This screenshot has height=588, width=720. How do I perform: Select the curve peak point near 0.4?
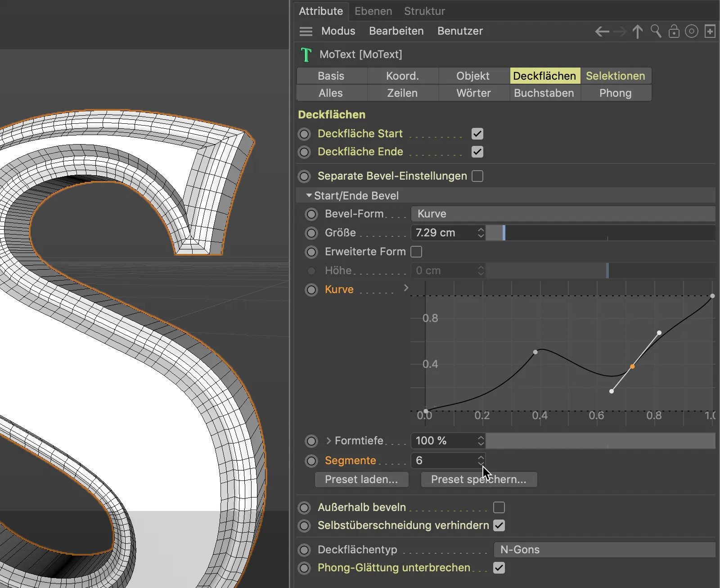(x=535, y=352)
